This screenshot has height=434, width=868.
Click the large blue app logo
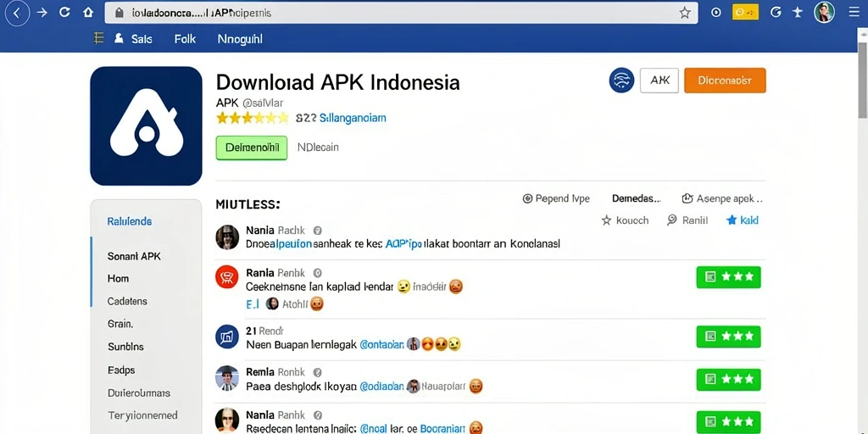[x=146, y=125]
